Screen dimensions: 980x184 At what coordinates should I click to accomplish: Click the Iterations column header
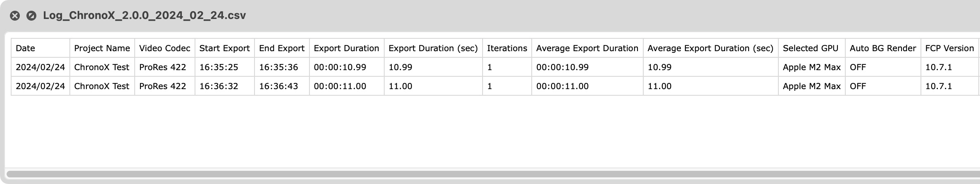(x=507, y=48)
